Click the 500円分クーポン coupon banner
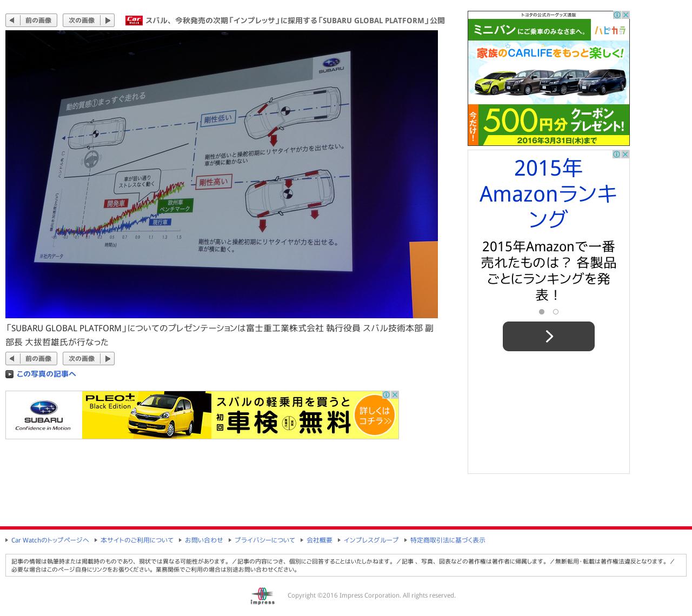Image resolution: width=692 pixels, height=616 pixels. (x=549, y=125)
